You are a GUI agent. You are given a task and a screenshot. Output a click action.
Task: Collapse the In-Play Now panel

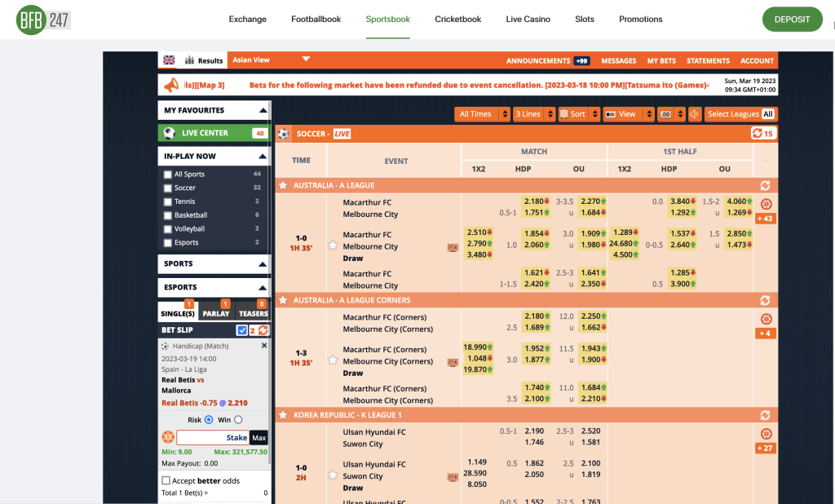pos(263,156)
